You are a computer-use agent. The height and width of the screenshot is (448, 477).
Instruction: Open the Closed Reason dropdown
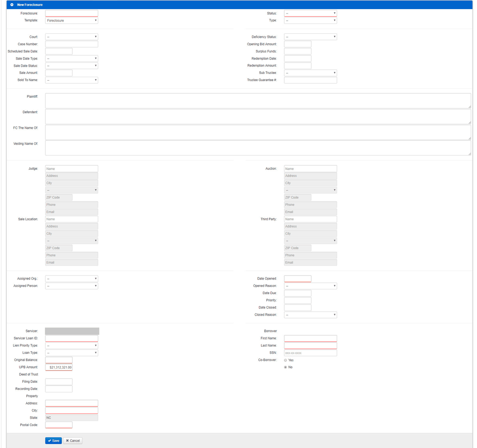tap(310, 315)
